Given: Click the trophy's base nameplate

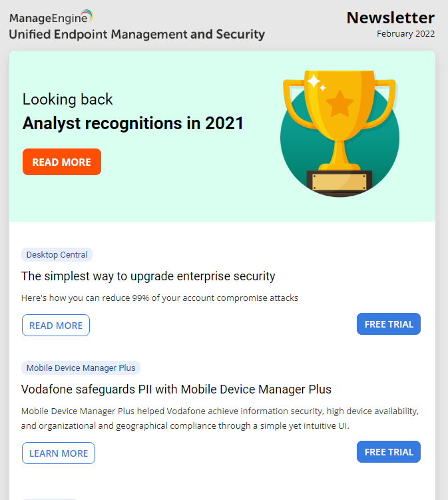Looking at the screenshot, I should pyautogui.click(x=339, y=182).
